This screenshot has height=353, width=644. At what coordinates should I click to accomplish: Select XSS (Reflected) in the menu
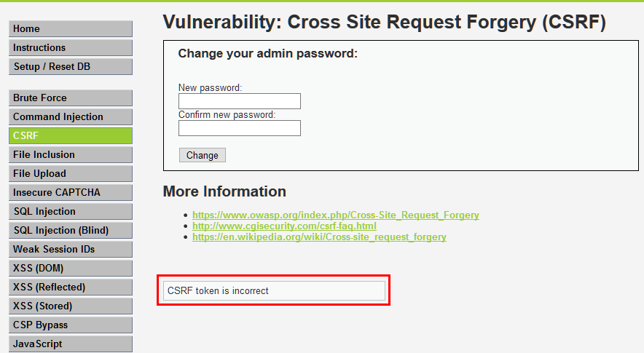(x=71, y=287)
